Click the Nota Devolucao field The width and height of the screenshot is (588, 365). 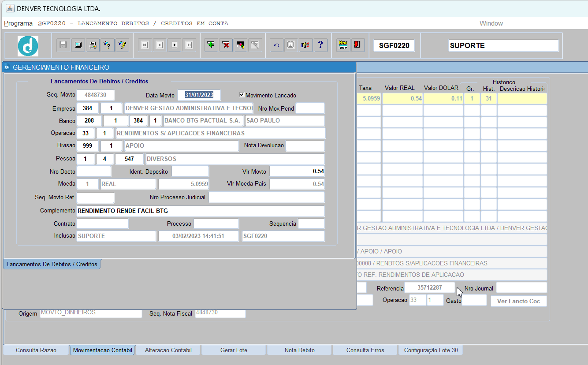(x=305, y=145)
